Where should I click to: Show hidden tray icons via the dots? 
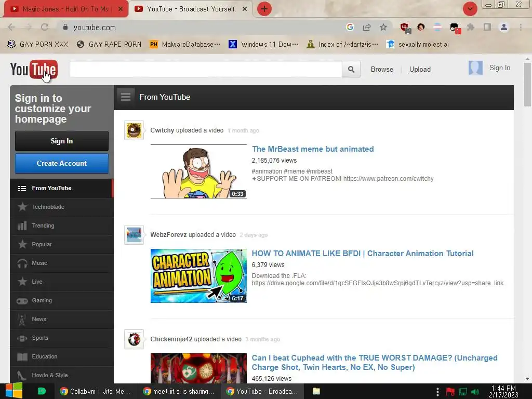pos(437,392)
